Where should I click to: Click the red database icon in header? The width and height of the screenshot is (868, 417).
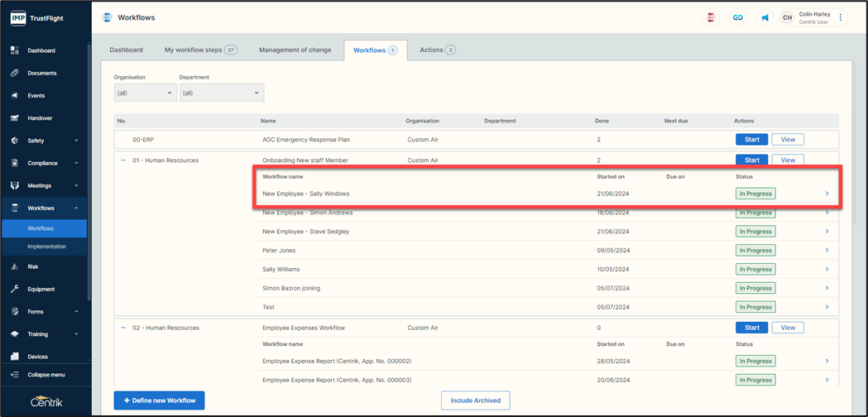coord(711,17)
